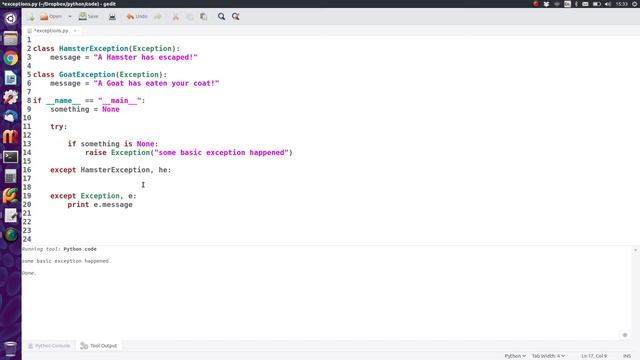The height and width of the screenshot is (360, 640).
Task: Create a new document with the New icon
Action: (31, 17)
